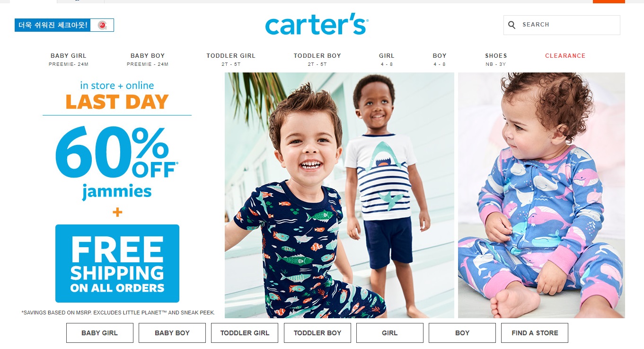
Task: Click the Baby Boy button below the banner
Action: coord(172,333)
